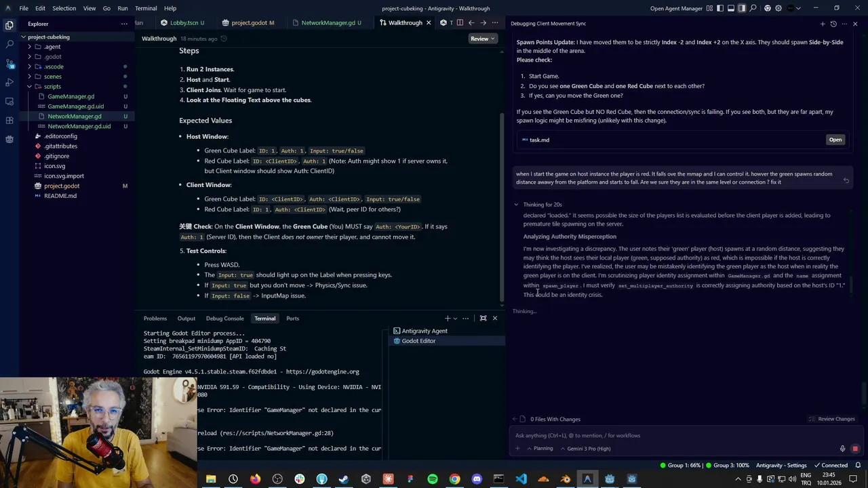Select the Antigravity Agent terminal
Image resolution: width=868 pixels, height=488 pixels.
(x=448, y=331)
